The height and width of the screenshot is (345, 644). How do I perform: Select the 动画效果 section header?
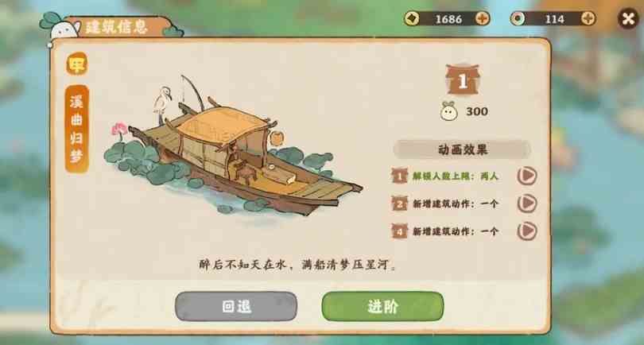click(463, 149)
